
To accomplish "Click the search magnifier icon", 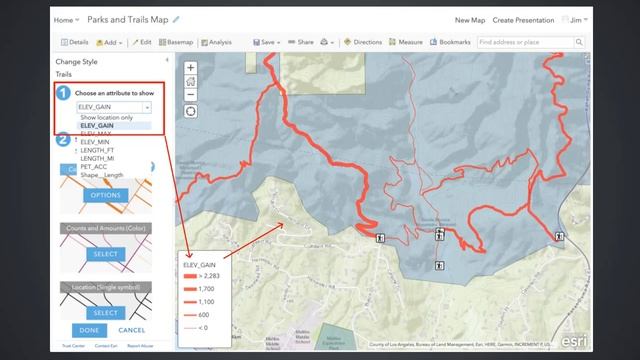I will pos(579,42).
